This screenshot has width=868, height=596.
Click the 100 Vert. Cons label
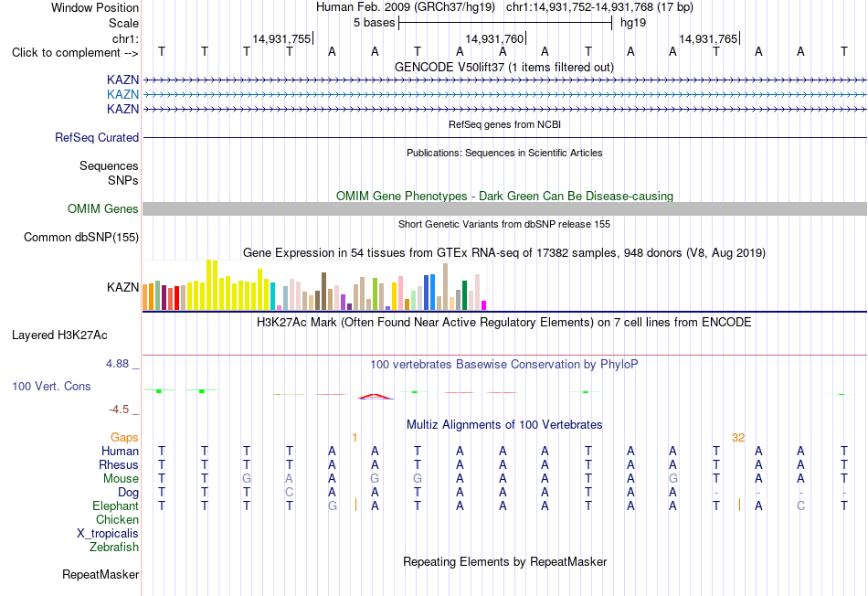[x=51, y=386]
